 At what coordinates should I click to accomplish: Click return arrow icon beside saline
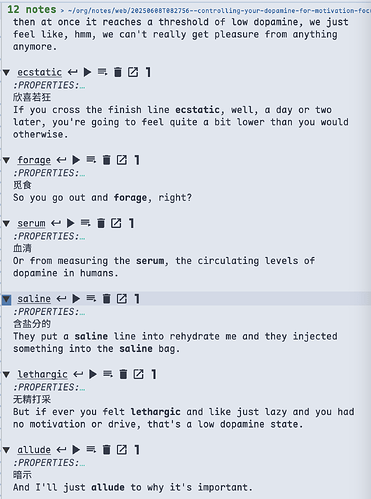click(x=61, y=299)
